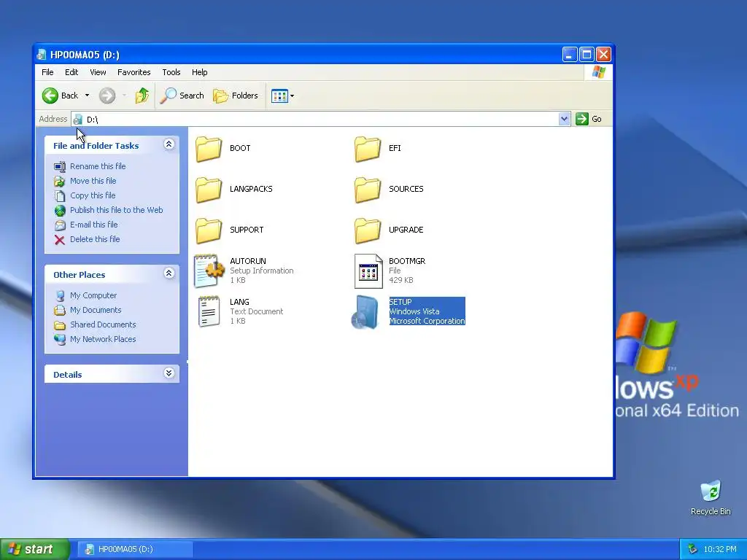Click Delete this file link

95,239
